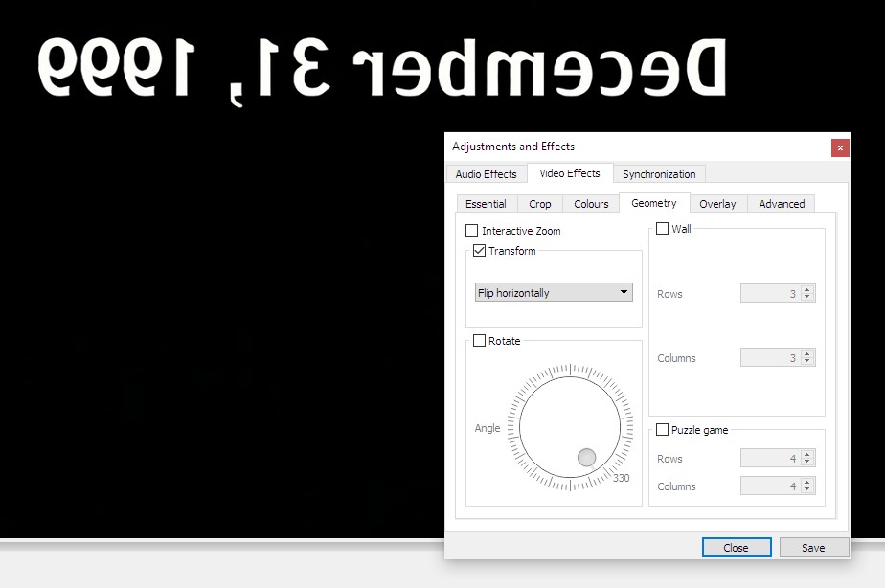The image size is (885, 588).
Task: Close the Adjustments and Effects dialog with the red X
Action: [840, 147]
